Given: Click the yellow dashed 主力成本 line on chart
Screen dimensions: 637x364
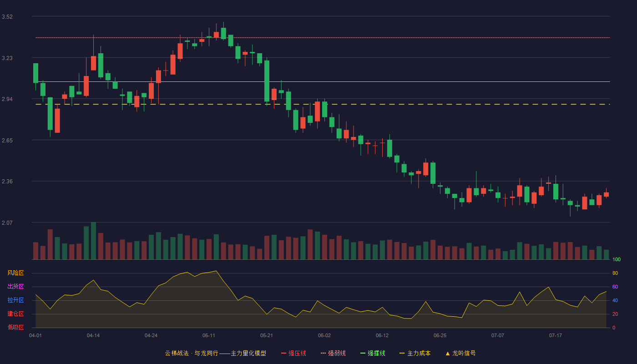Looking at the screenshot, I should pos(323,104).
